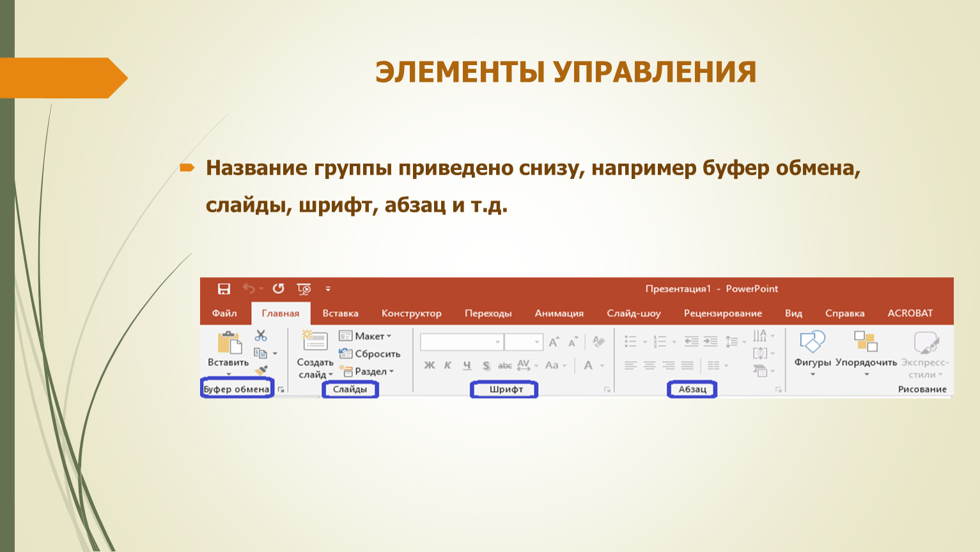Viewport: 980px width, 552px height.
Task: Click the Вставить paste clipboard icon
Action: (229, 343)
